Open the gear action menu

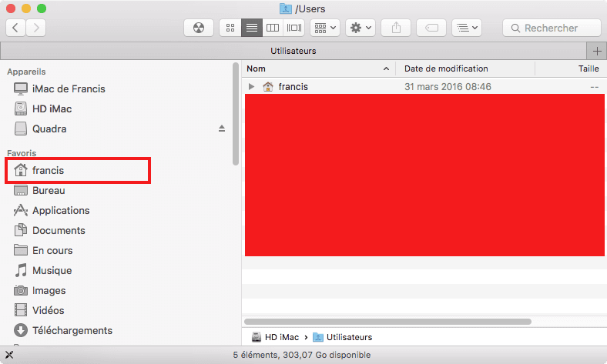point(361,28)
